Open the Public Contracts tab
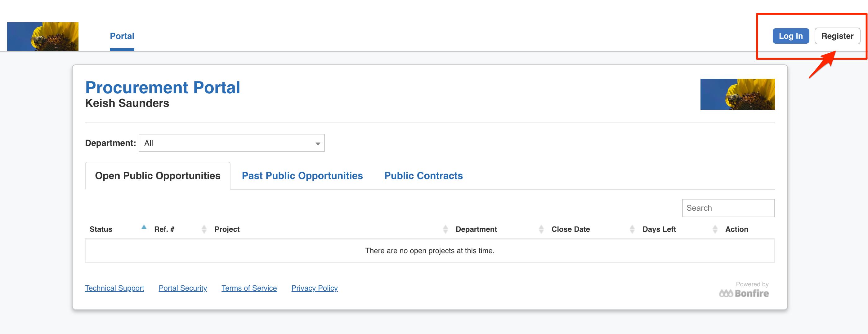The image size is (868, 334). click(x=423, y=176)
